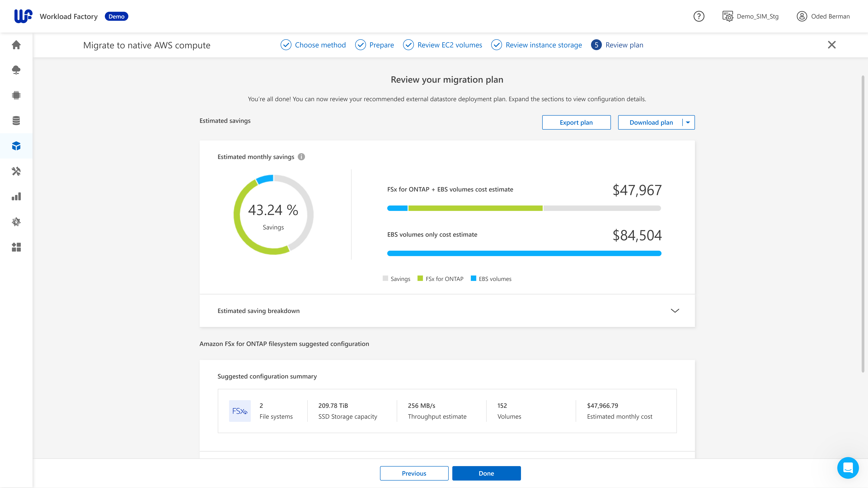Click the blue cube sidebar icon

(16, 146)
